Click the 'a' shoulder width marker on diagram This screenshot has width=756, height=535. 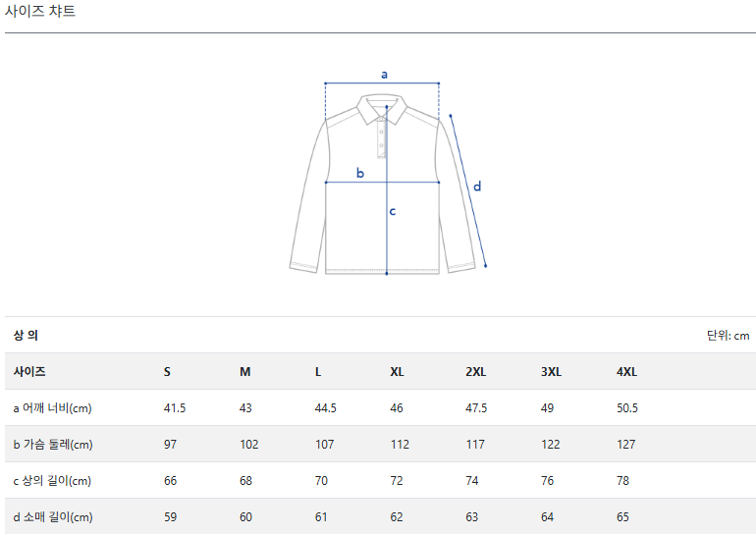click(384, 74)
